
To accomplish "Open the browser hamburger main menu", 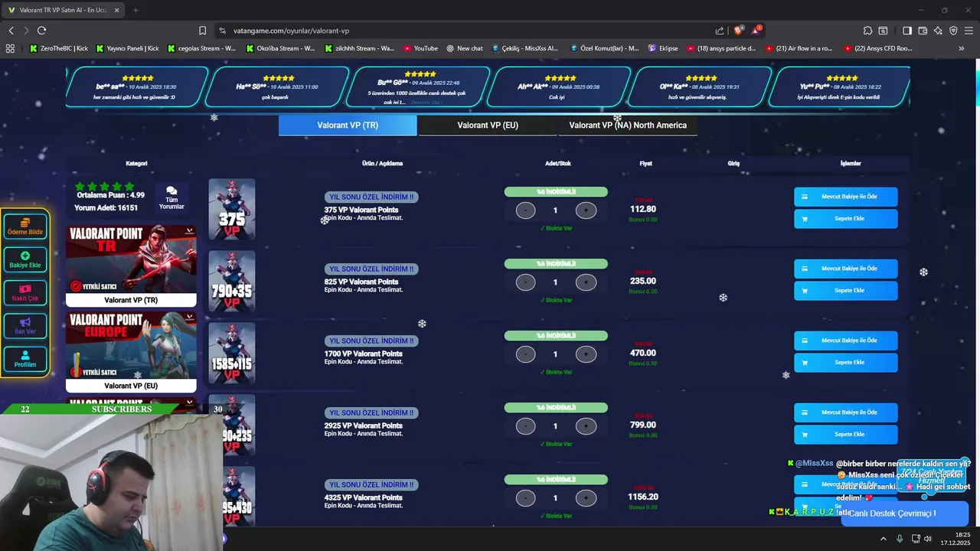I will (969, 31).
